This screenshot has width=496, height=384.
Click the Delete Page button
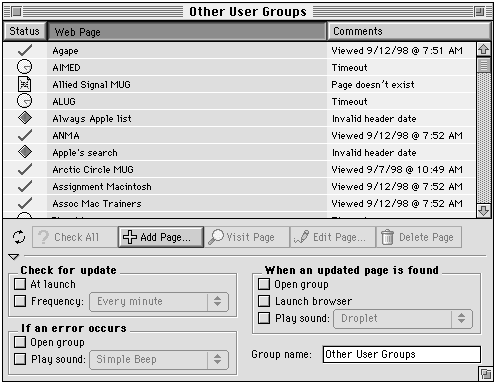[x=419, y=237]
